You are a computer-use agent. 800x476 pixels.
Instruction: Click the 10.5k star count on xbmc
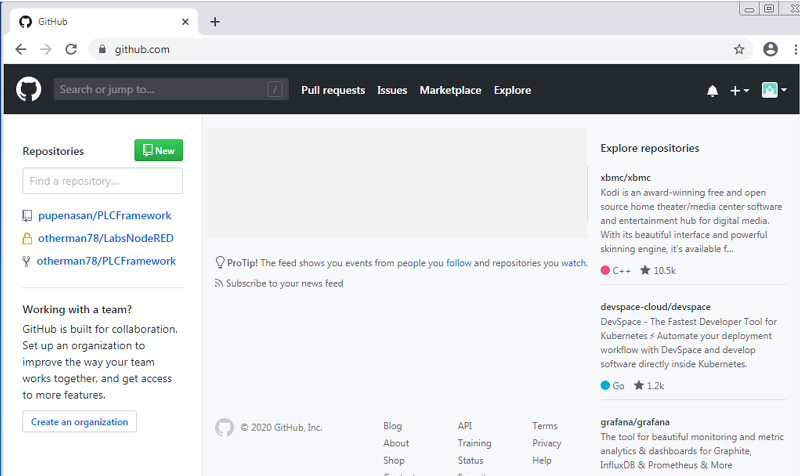tap(658, 270)
